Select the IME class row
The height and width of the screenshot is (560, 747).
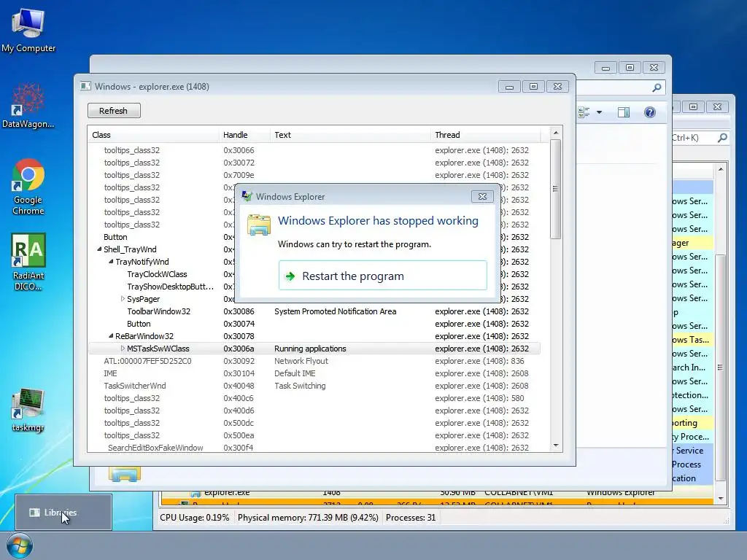tap(314, 373)
